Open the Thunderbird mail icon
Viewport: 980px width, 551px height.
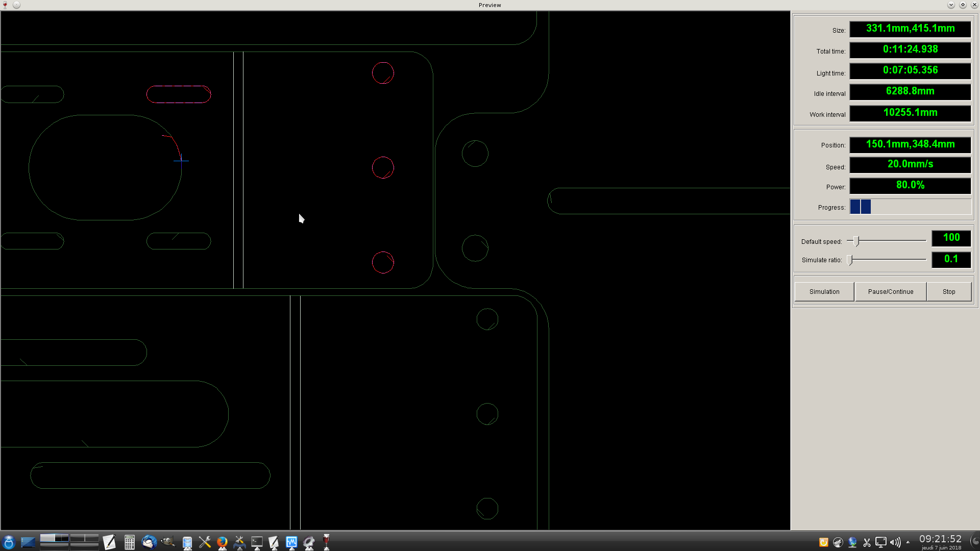point(149,542)
